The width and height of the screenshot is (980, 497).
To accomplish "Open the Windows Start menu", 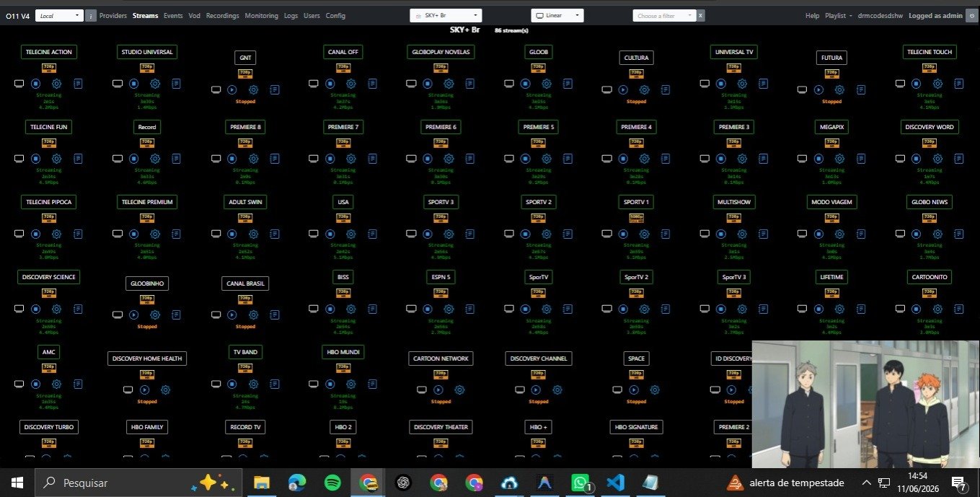I will [17, 483].
